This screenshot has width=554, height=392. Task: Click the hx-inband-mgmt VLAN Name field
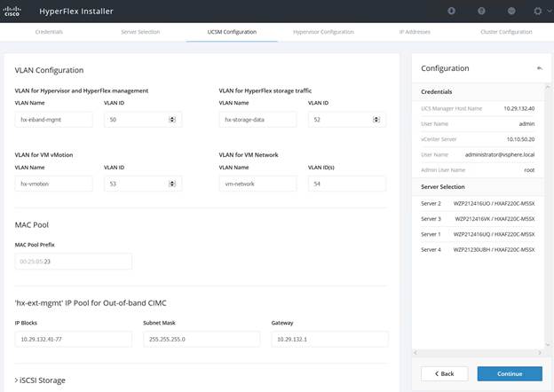pyautogui.click(x=53, y=120)
